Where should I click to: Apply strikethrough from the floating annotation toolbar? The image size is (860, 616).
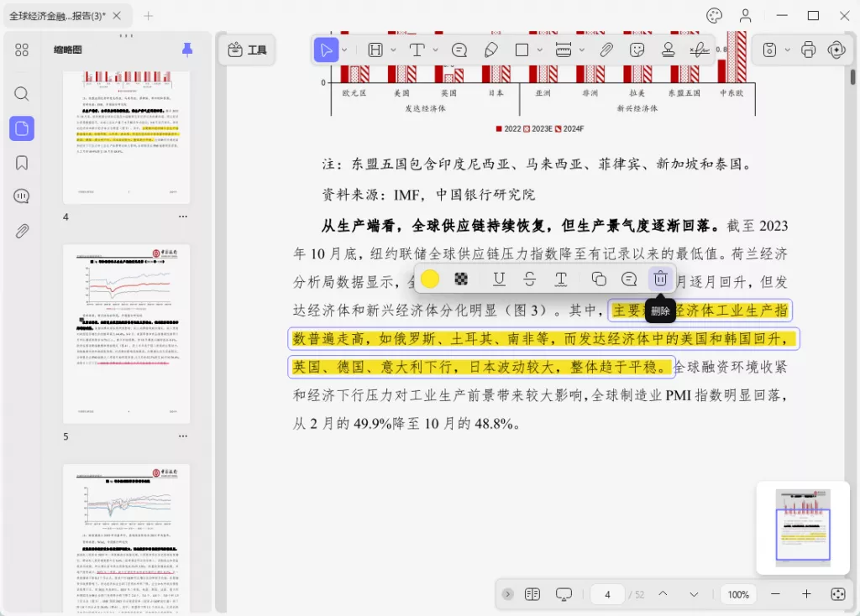[x=529, y=279]
